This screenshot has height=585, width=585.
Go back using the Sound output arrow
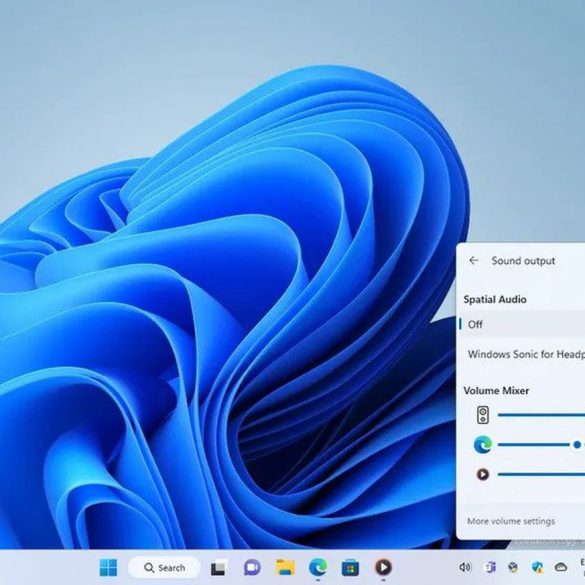pyautogui.click(x=473, y=260)
